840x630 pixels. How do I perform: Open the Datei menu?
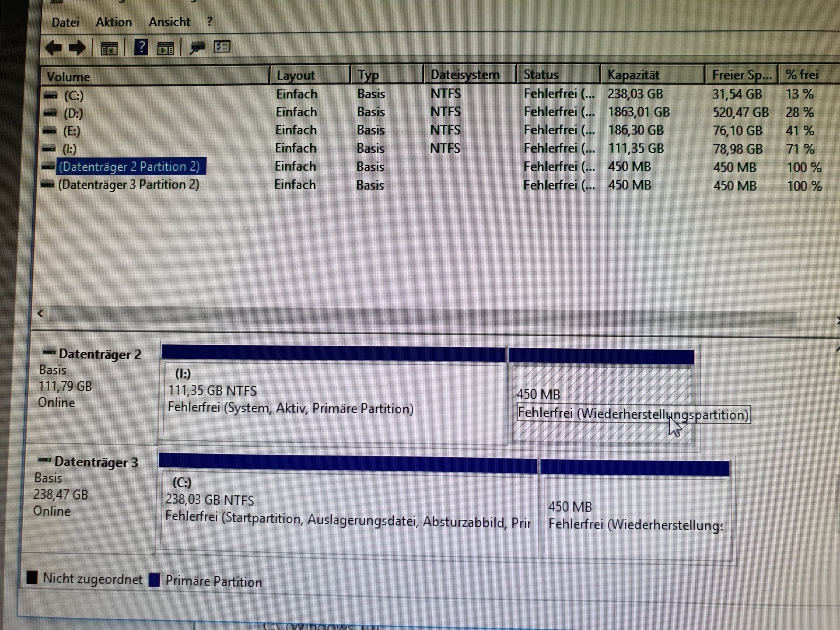coord(65,22)
